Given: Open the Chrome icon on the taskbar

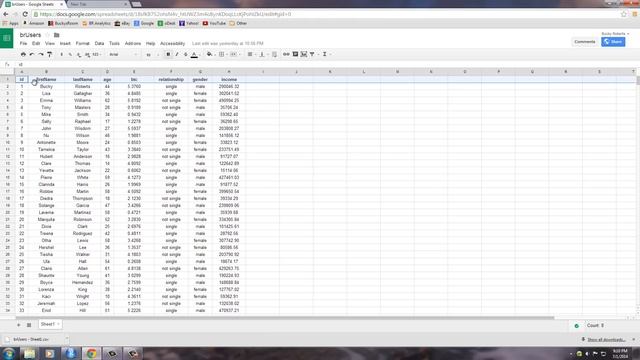Looking at the screenshot, I should click(x=91, y=353).
